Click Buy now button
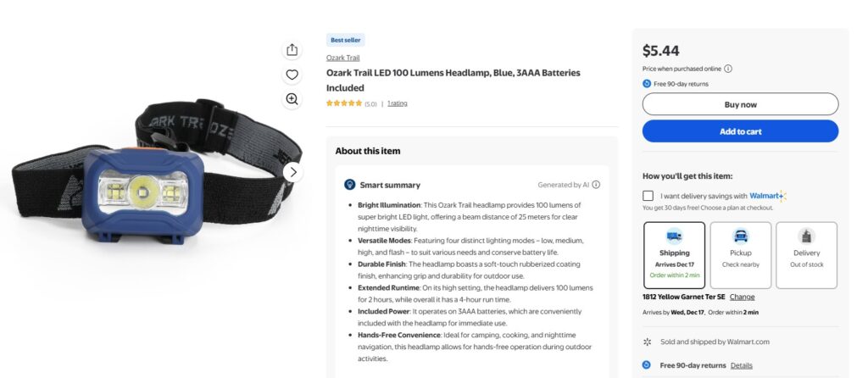The width and height of the screenshot is (868, 378). point(740,104)
